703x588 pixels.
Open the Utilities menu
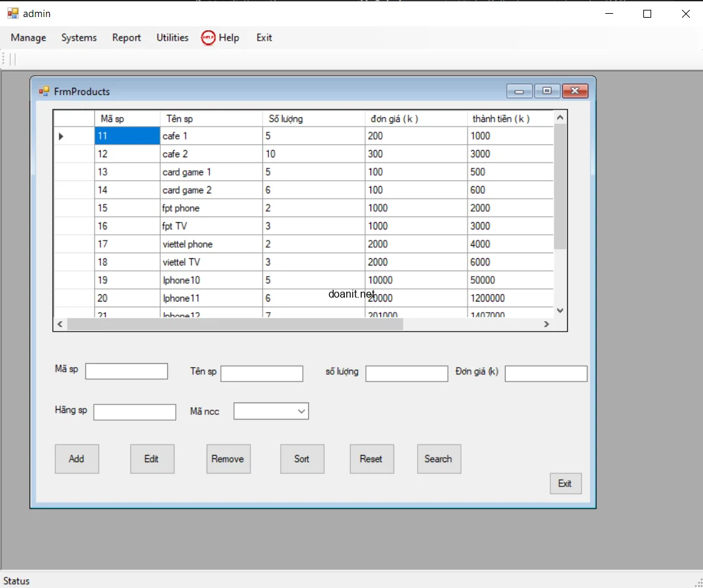pos(172,38)
